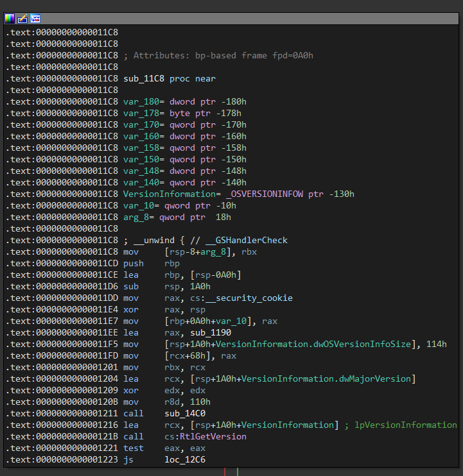Click the 'sub rsp, 1A0h' instruction
Screen dimensions: 463x476
(x=167, y=286)
